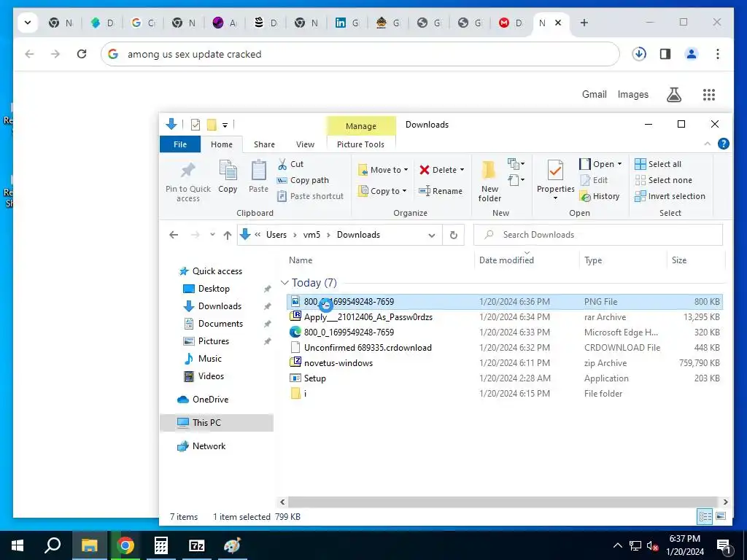Open Chrome side panel icon

tap(665, 54)
